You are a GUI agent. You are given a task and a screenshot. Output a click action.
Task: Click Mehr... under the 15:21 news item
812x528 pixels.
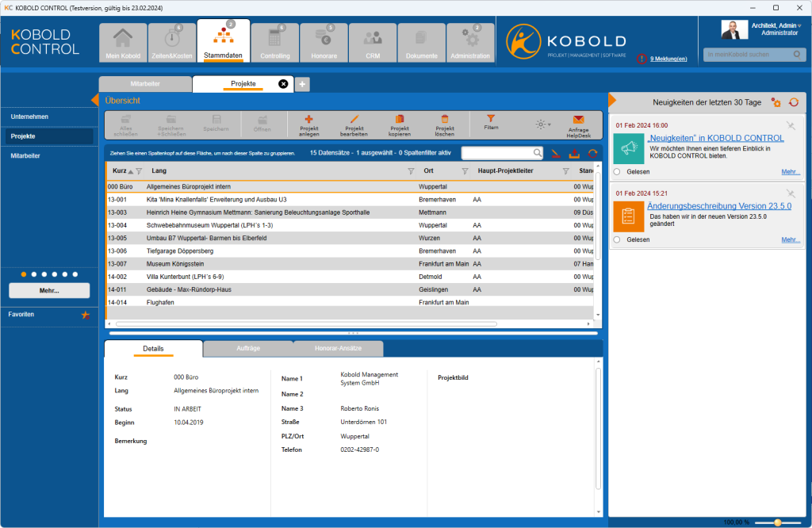(x=791, y=239)
